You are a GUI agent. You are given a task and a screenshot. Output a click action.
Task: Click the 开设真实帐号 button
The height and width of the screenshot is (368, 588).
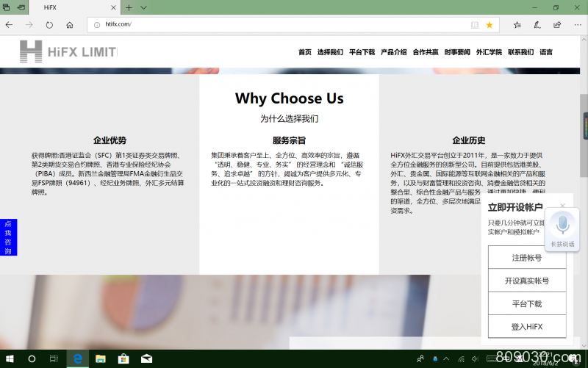(x=527, y=281)
